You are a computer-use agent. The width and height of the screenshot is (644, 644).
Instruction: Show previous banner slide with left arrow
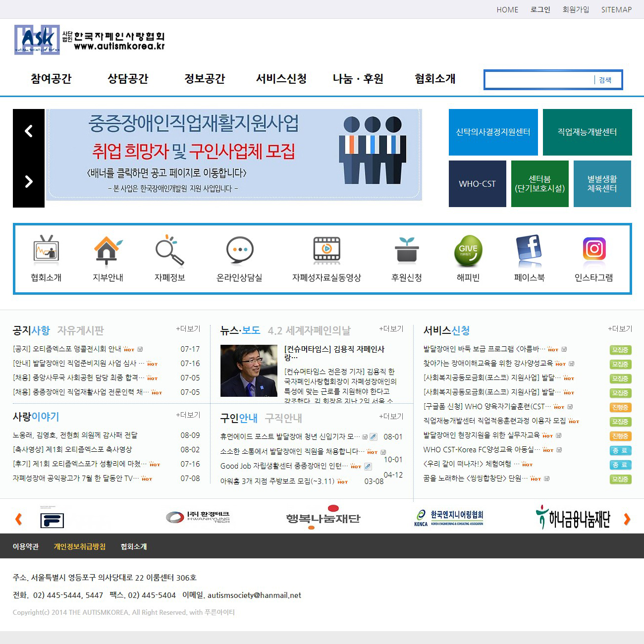click(29, 131)
